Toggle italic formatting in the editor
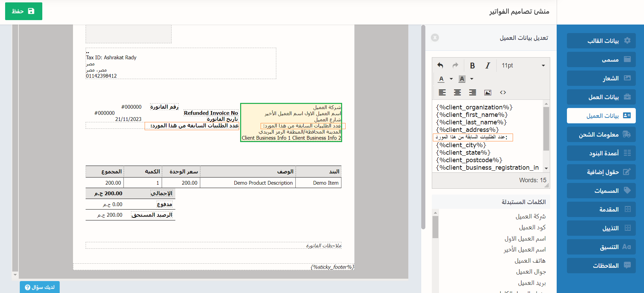The image size is (644, 293). [x=488, y=65]
